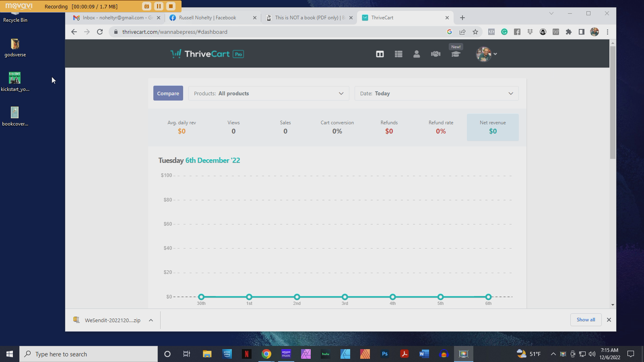Image resolution: width=644 pixels, height=362 pixels.
Task: Open the Dropbox extension icon
Action: coord(530,32)
